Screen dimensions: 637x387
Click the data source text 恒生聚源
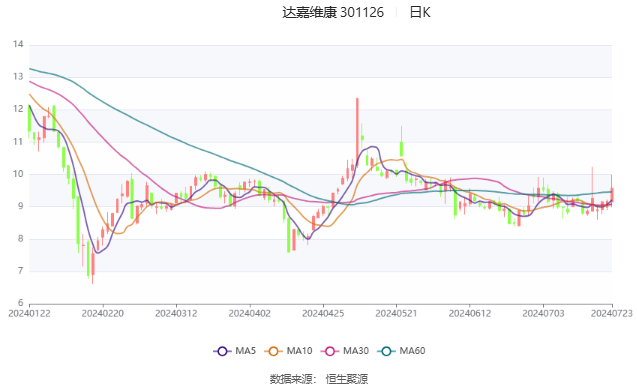pyautogui.click(x=347, y=379)
